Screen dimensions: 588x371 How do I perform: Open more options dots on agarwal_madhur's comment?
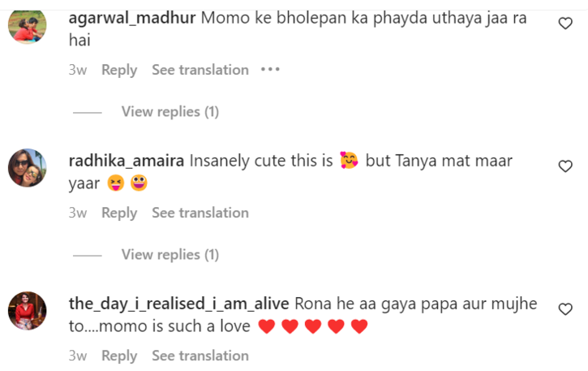click(270, 70)
